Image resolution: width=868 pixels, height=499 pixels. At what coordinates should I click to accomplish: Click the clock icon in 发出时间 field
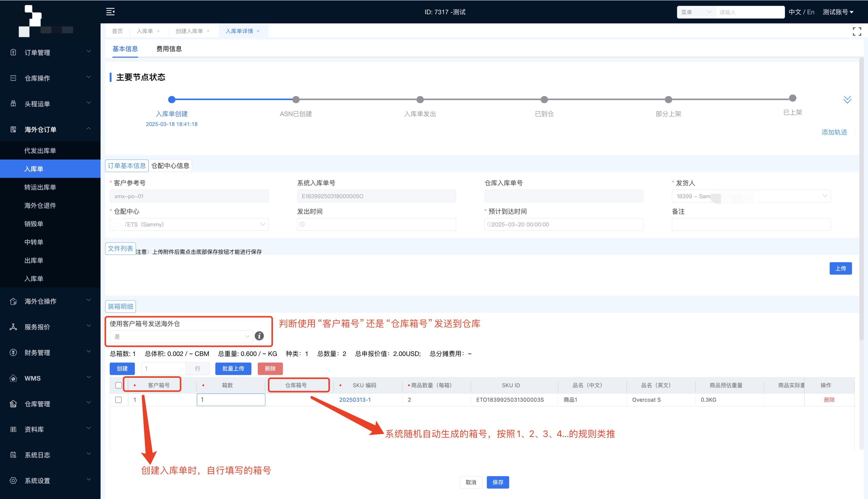coord(302,225)
